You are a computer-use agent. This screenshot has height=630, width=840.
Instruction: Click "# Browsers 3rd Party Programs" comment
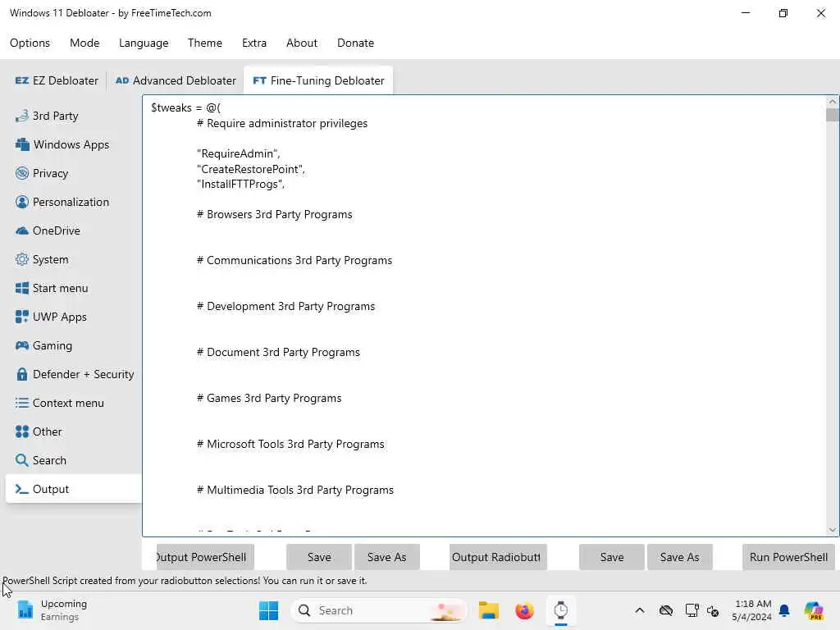point(274,214)
